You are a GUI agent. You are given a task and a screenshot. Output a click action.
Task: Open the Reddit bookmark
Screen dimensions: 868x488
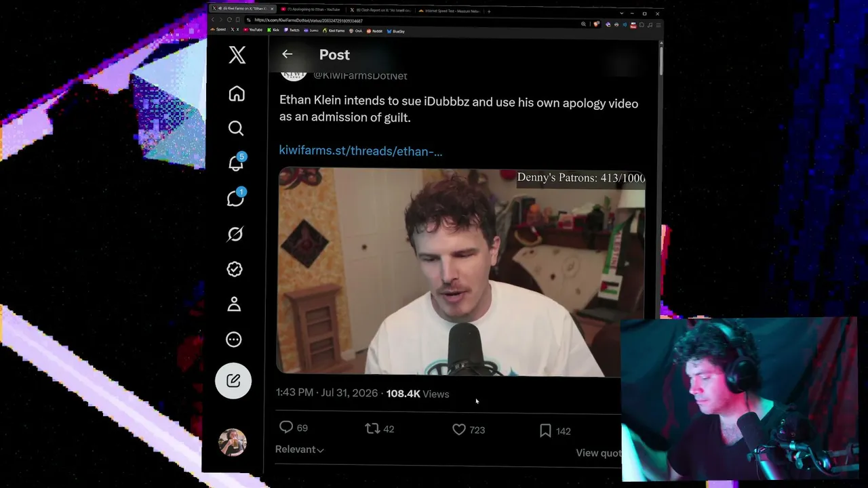point(375,31)
